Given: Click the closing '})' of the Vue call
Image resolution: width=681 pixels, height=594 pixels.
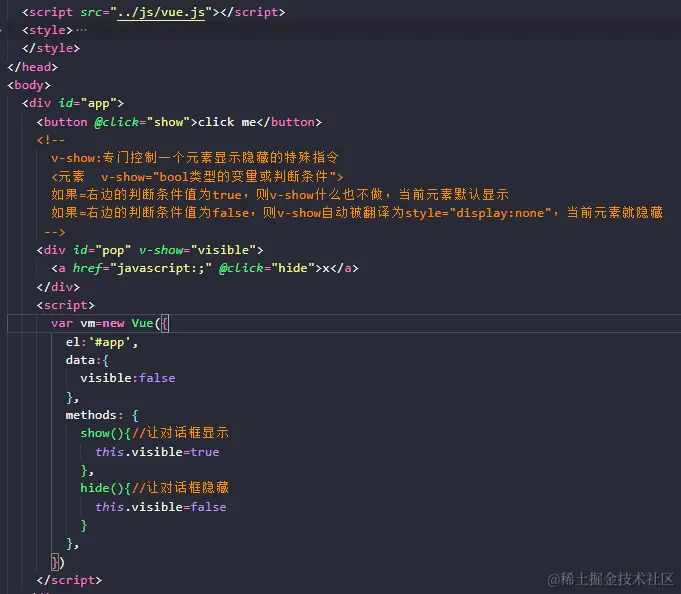Looking at the screenshot, I should [58, 562].
